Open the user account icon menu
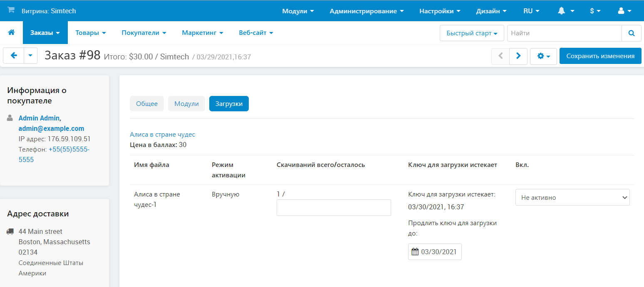 (624, 11)
